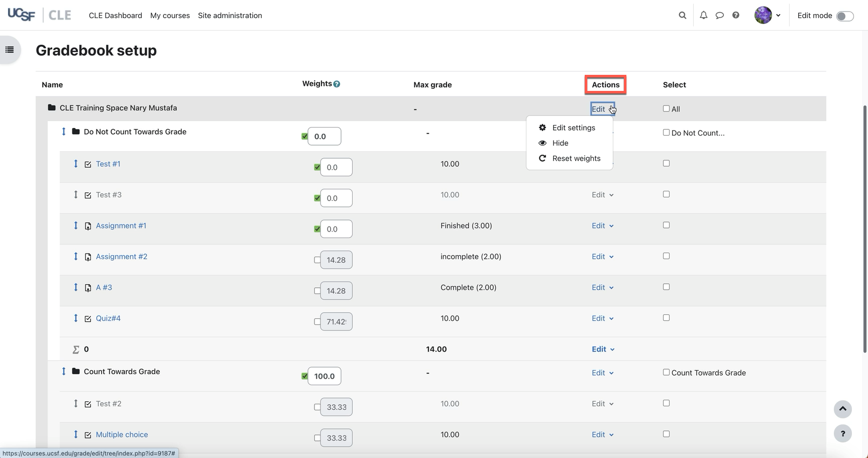Screen dimensions: 868x458
Task: Click the Count Towards Grade weight field
Action: tap(324, 376)
